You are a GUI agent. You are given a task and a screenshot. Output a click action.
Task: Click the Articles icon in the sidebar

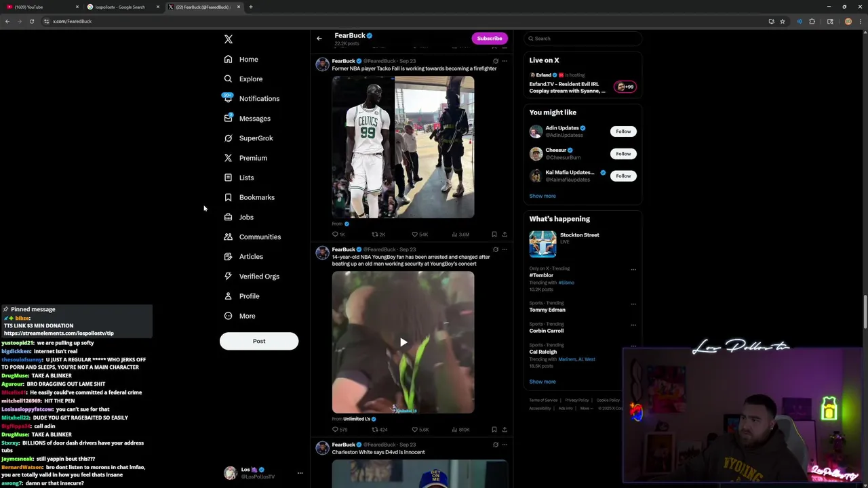tap(228, 256)
